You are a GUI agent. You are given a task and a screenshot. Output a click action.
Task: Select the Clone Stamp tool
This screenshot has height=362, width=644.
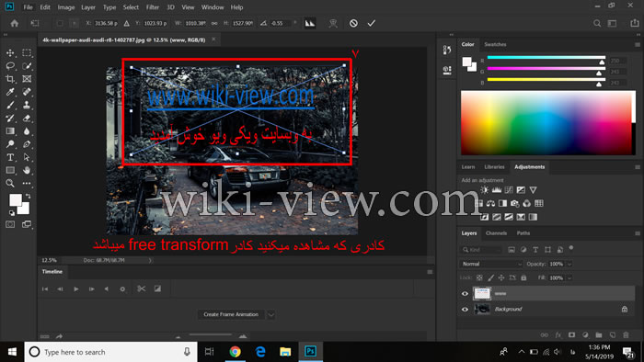tap(27, 106)
